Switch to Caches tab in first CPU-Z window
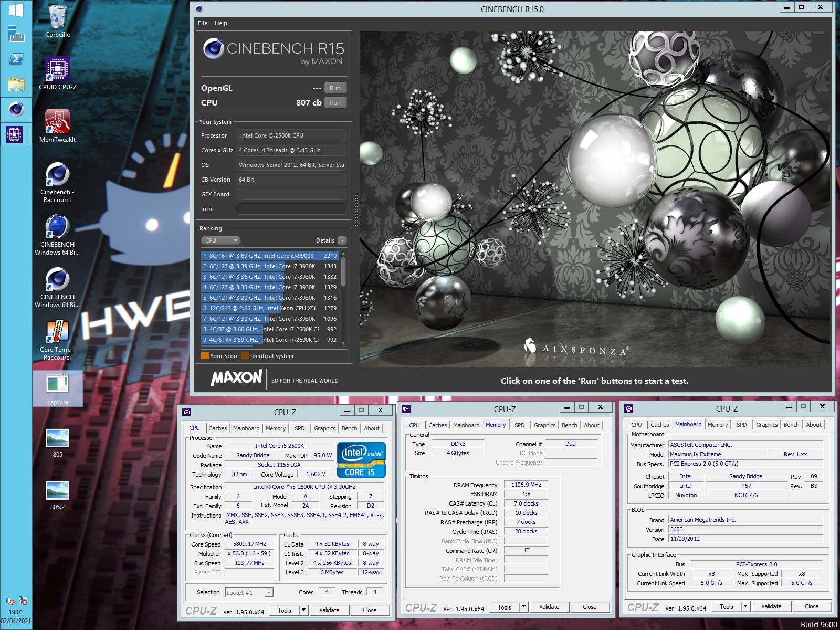The height and width of the screenshot is (630, 840). [217, 428]
